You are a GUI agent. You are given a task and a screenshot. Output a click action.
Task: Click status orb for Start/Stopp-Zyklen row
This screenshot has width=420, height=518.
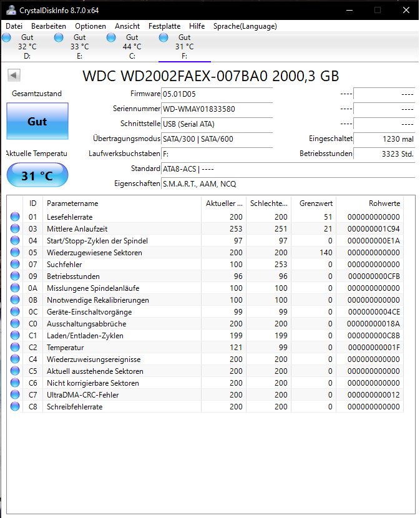click(15, 240)
